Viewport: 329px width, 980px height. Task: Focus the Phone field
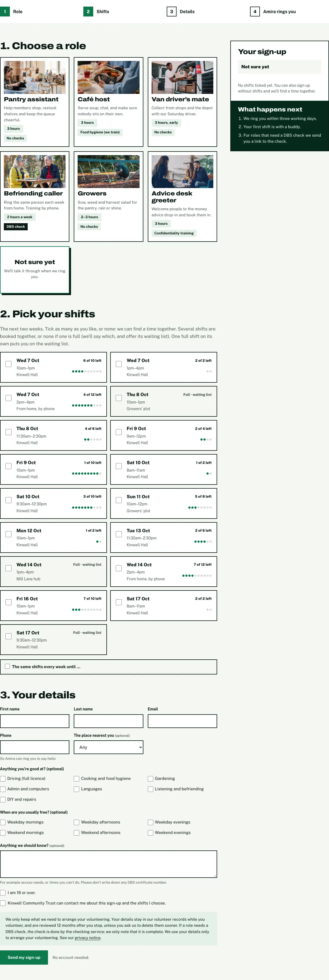[35, 747]
